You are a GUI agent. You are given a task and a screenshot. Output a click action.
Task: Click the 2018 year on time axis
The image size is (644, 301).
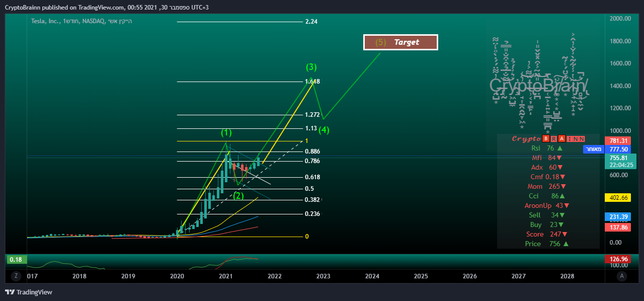(79, 276)
